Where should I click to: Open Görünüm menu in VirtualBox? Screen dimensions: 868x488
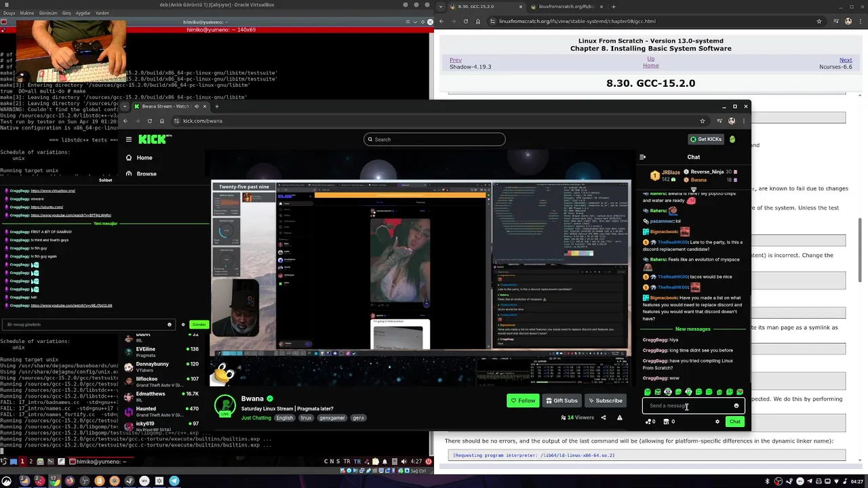click(x=48, y=13)
